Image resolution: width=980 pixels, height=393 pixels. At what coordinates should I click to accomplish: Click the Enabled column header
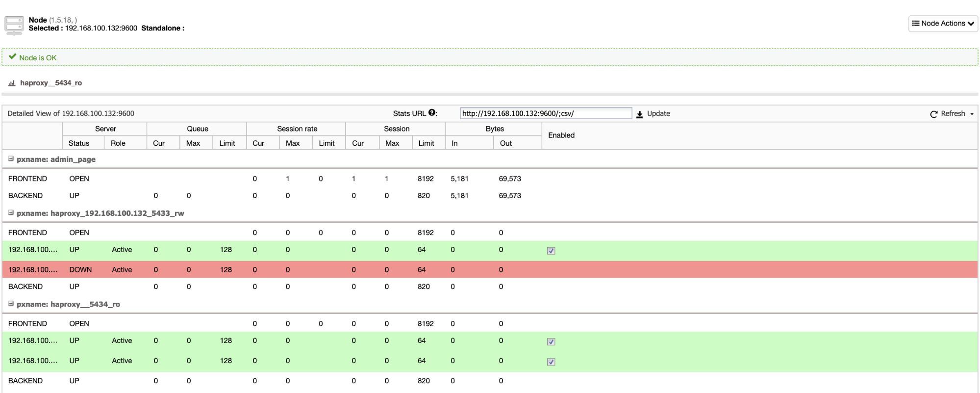561,135
